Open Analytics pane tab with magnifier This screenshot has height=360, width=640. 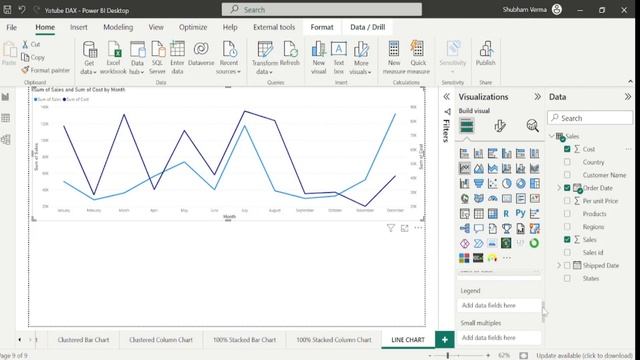[532, 126]
